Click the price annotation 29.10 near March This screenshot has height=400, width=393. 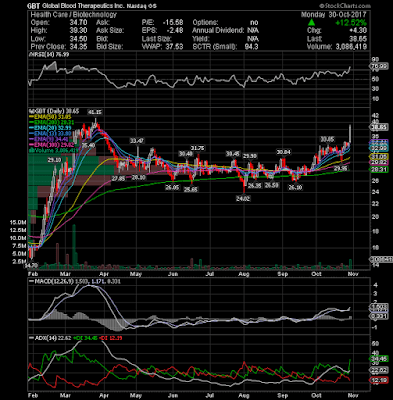pos(54,160)
